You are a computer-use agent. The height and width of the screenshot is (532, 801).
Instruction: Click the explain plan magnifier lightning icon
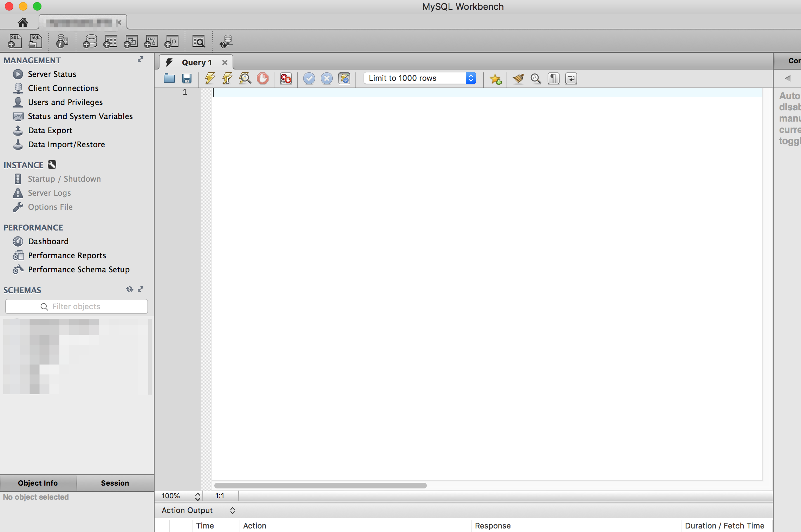pyautogui.click(x=245, y=78)
